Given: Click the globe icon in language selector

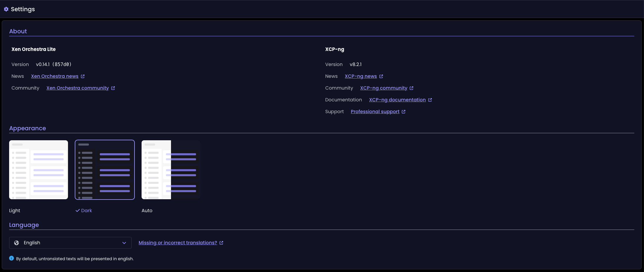Looking at the screenshot, I should click(x=16, y=243).
